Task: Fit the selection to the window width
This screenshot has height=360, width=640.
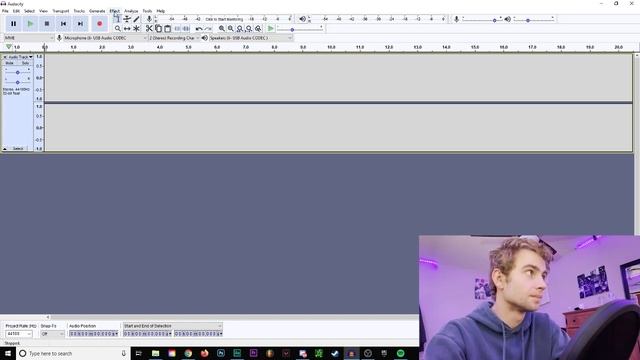Action: [x=240, y=29]
